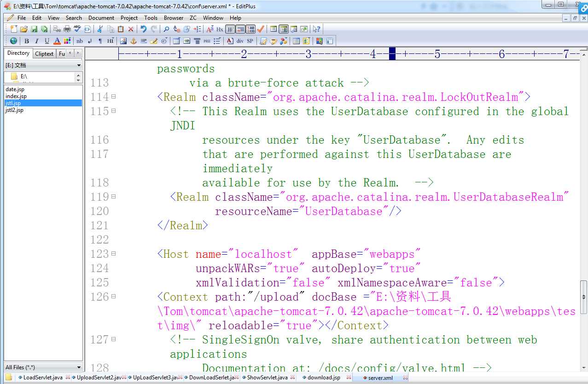Insert image tag icon
This screenshot has height=384, width=588.
coord(123,41)
